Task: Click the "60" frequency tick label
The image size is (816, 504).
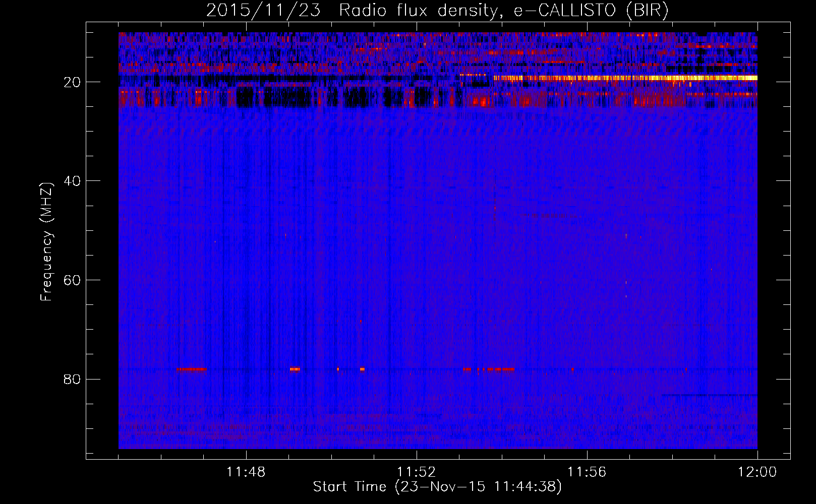Action: (73, 280)
